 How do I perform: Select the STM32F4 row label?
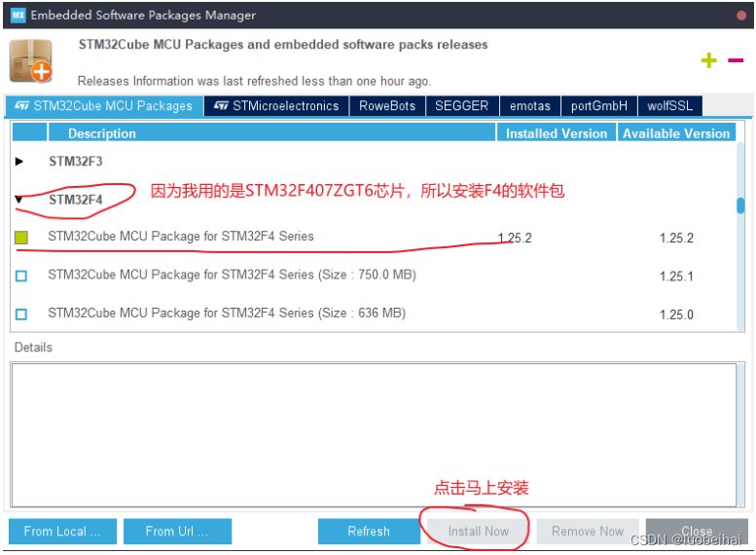click(x=76, y=200)
